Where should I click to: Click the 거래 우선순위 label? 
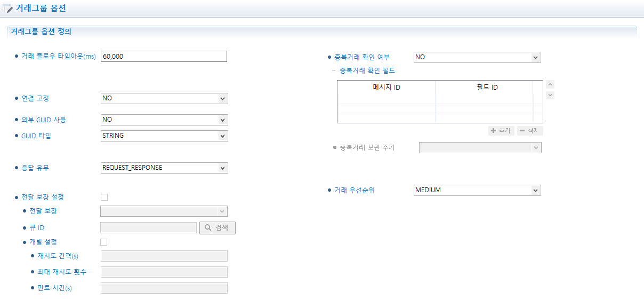[x=355, y=190]
